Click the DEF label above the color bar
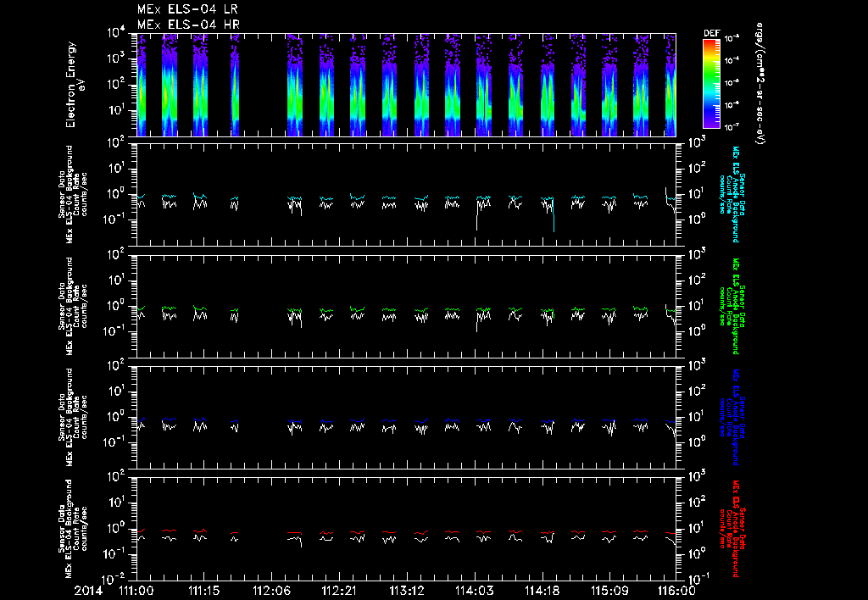Screen dimensions: 868x600 (711, 33)
